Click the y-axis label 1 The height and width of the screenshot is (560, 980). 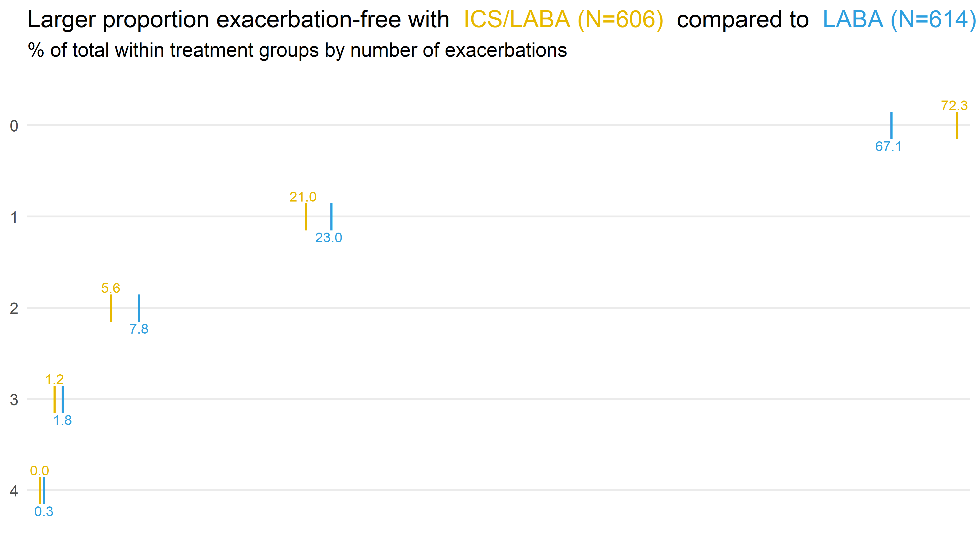[14, 217]
